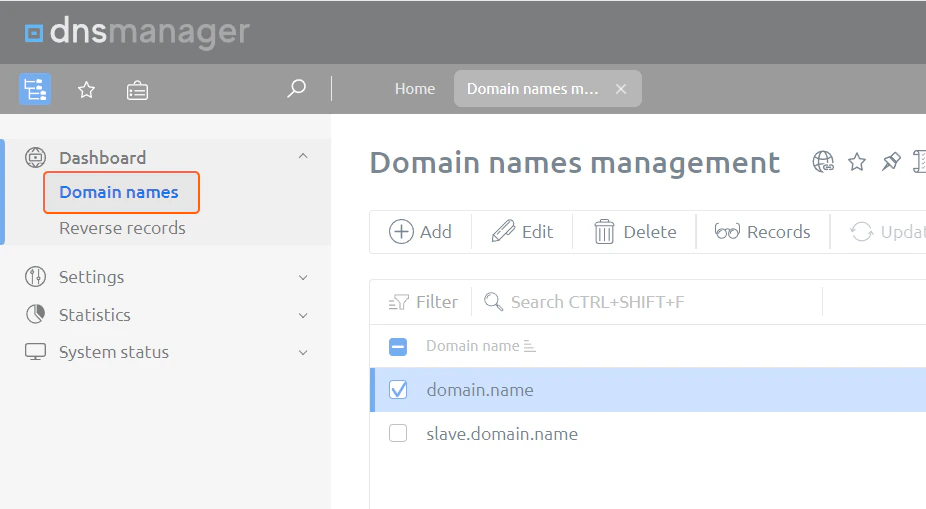Sort by the Domain name column header

tap(472, 346)
